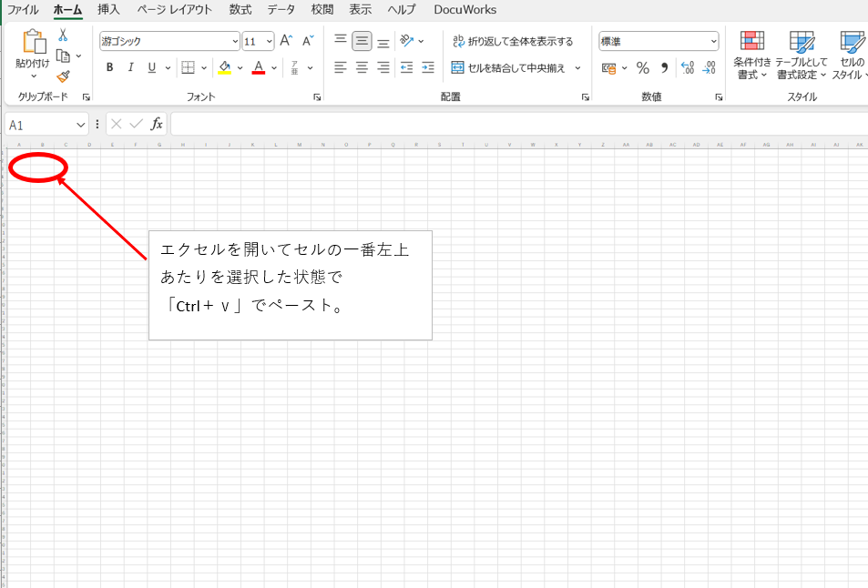Expand the paste options arrow under 貼り付け
The image size is (868, 588).
point(33,76)
